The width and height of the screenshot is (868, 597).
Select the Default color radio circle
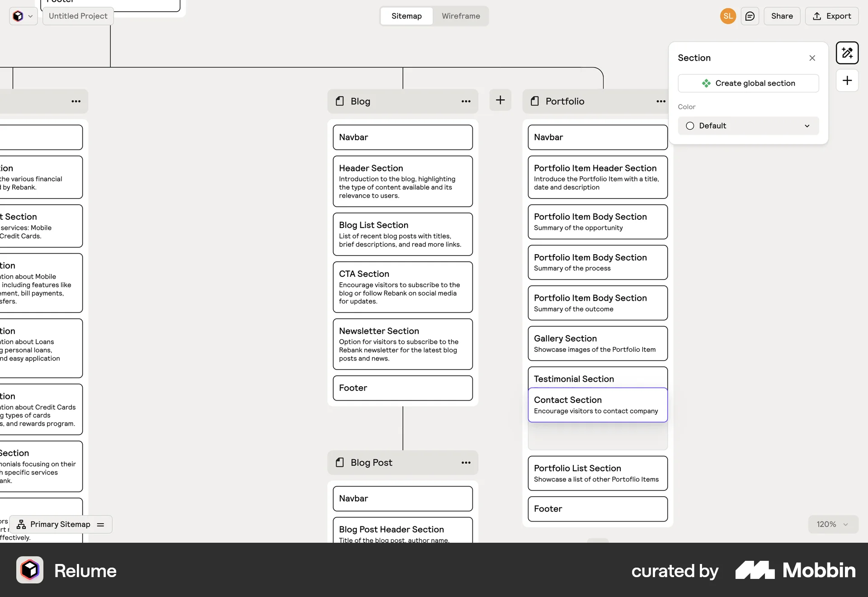690,125
